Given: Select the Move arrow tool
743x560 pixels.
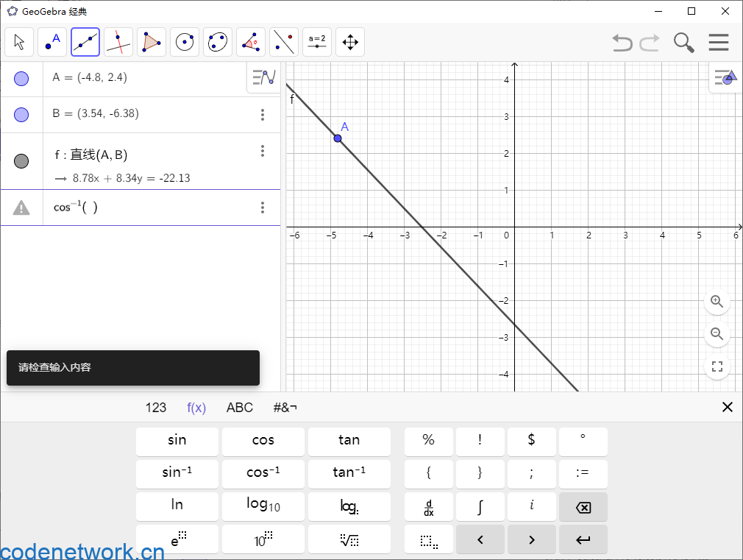Looking at the screenshot, I should pos(19,42).
